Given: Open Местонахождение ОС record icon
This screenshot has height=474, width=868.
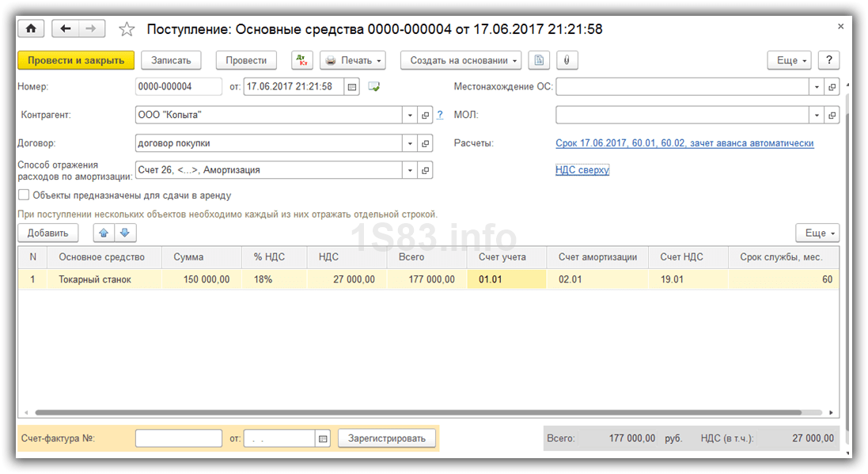Looking at the screenshot, I should [832, 87].
